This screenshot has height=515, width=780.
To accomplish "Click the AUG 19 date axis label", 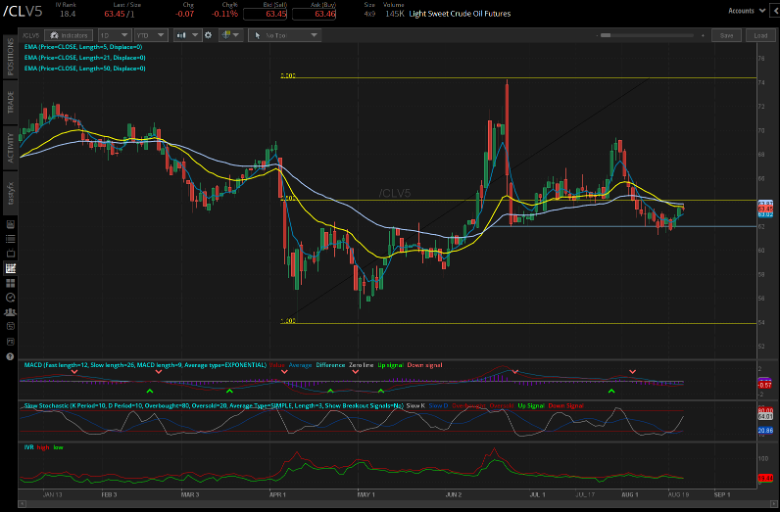I will 679,495.
